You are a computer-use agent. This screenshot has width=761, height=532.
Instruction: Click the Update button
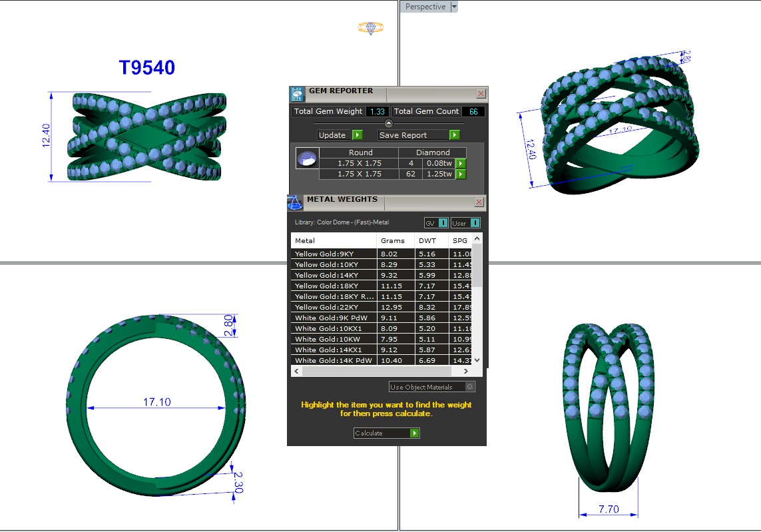[335, 135]
